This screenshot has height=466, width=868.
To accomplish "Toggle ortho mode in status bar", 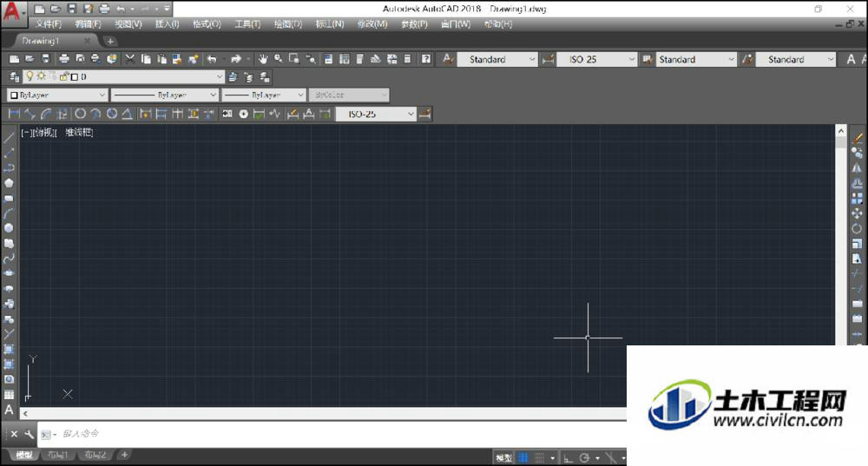I will [x=568, y=457].
